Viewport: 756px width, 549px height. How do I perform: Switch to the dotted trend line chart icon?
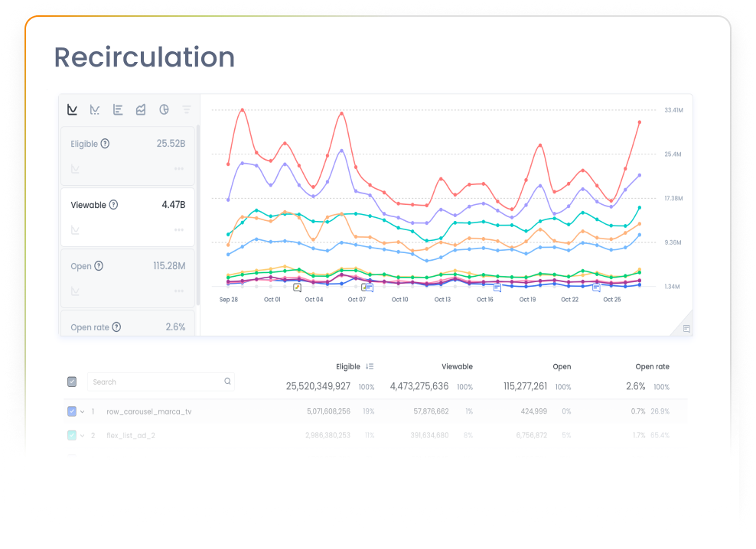pyautogui.click(x=95, y=110)
